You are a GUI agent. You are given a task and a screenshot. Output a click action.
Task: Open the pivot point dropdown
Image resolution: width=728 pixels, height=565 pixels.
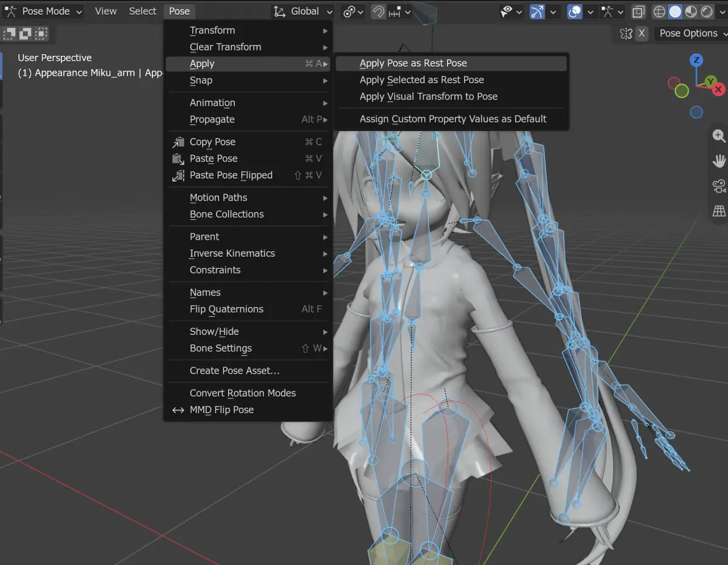353,12
